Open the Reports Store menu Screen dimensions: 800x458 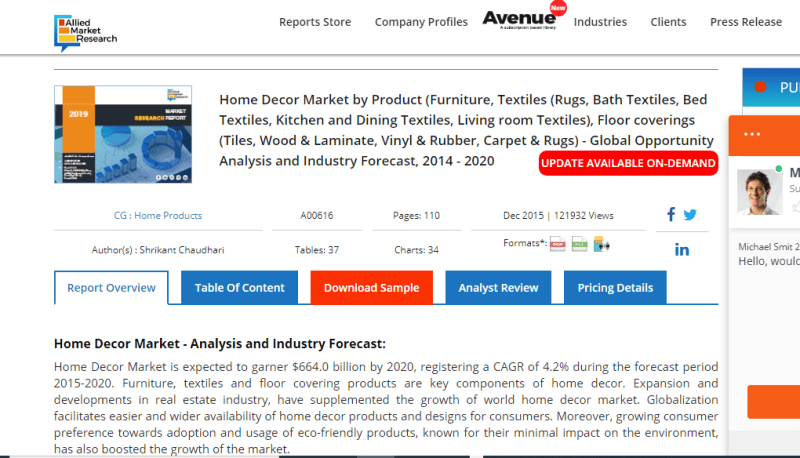315,22
